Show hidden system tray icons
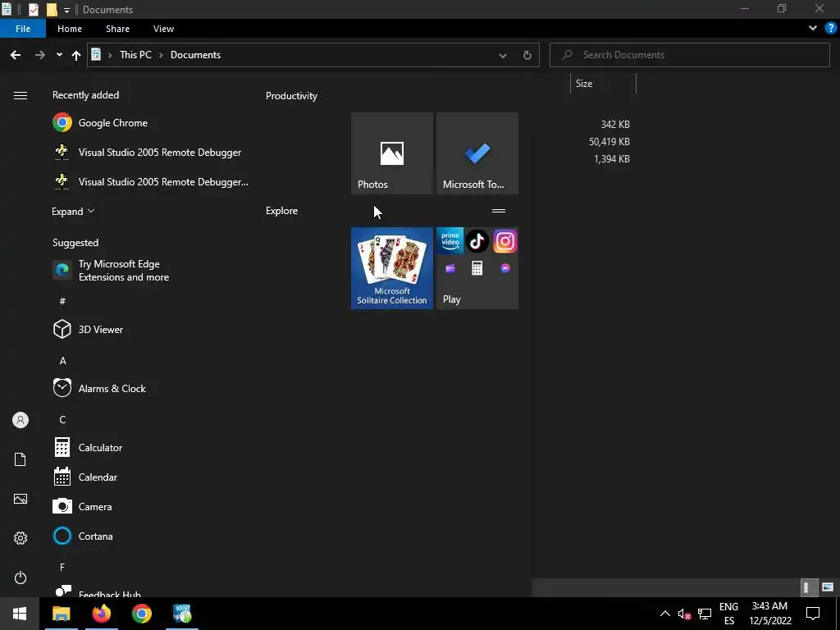The width and height of the screenshot is (840, 630). click(664, 614)
